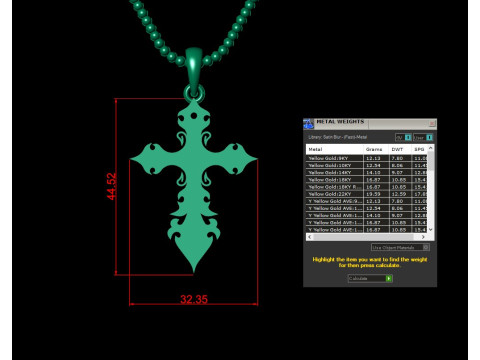Select the pendant bail loop
Viewport: 480px width, 360px height.
coord(194,72)
